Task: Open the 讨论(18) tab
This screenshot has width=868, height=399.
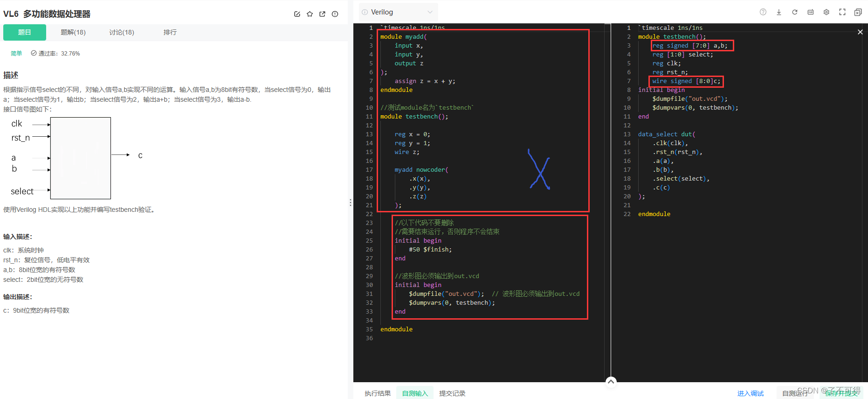Action: 122,32
